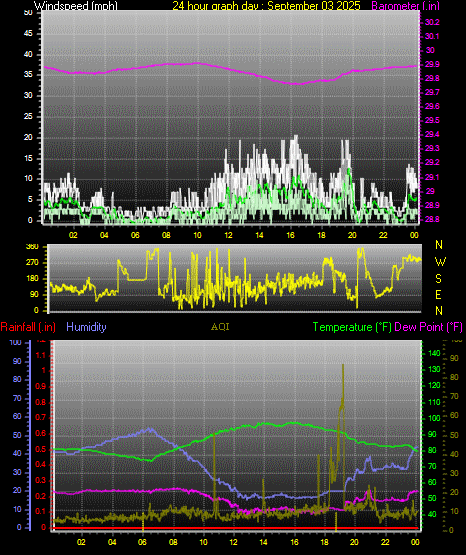The image size is (466, 555).
Task: Click the E compass direction label
Action: pos(438,294)
